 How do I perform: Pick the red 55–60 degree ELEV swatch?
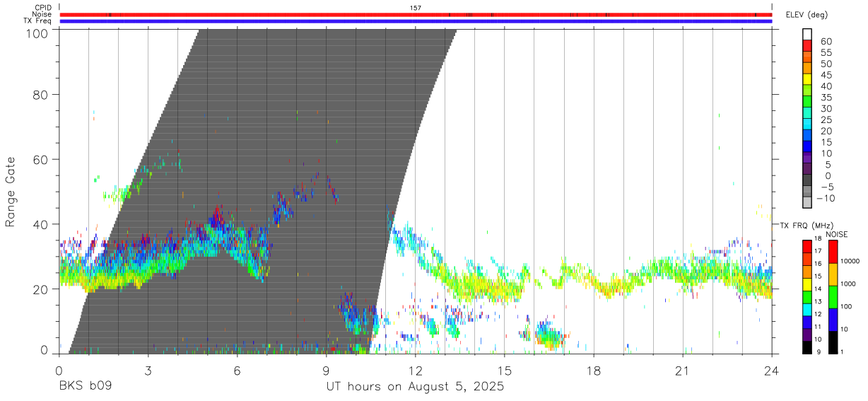[x=807, y=45]
